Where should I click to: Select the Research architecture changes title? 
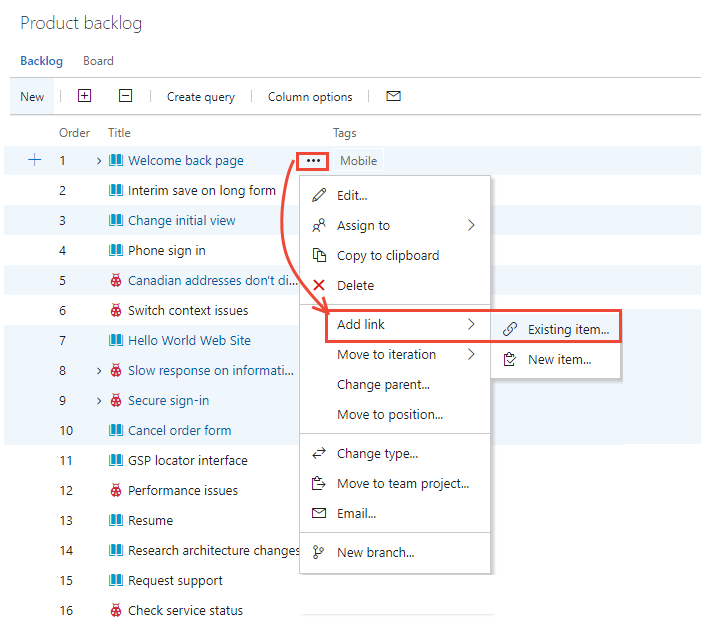tap(213, 550)
